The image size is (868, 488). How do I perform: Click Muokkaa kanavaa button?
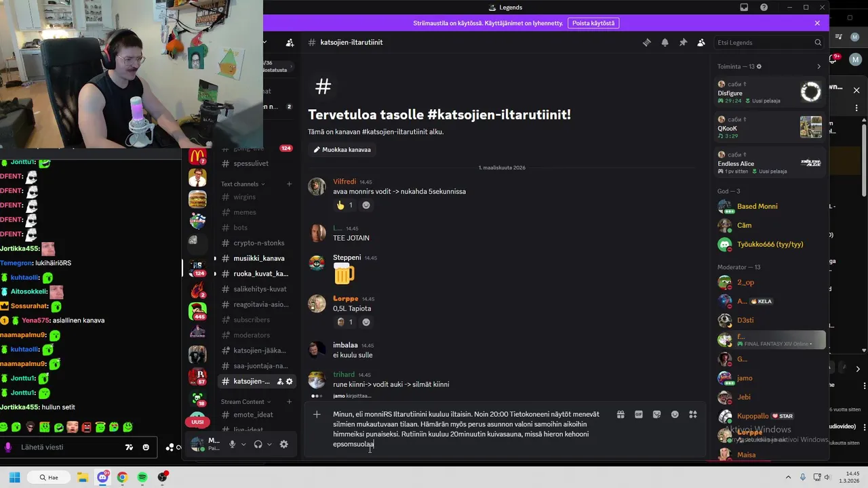coord(342,150)
